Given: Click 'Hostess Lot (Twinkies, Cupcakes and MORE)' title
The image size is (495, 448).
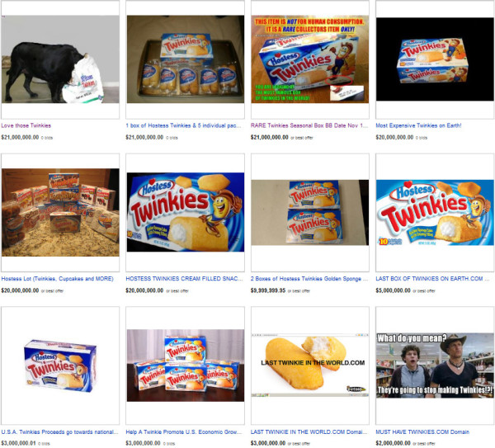Looking at the screenshot, I should (57, 279).
